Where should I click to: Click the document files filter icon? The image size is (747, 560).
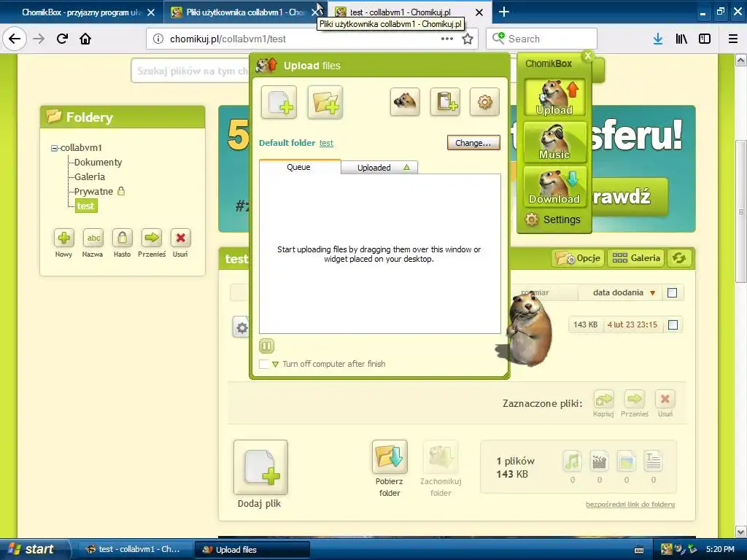click(653, 461)
